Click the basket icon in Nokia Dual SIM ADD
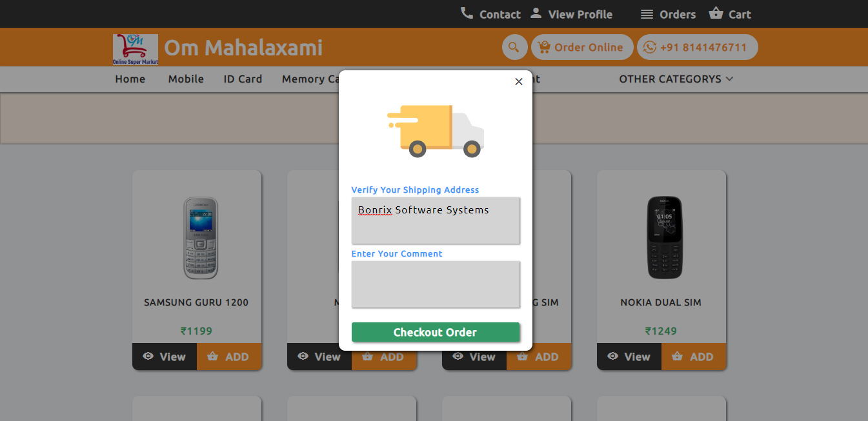The height and width of the screenshot is (421, 868). click(x=678, y=356)
